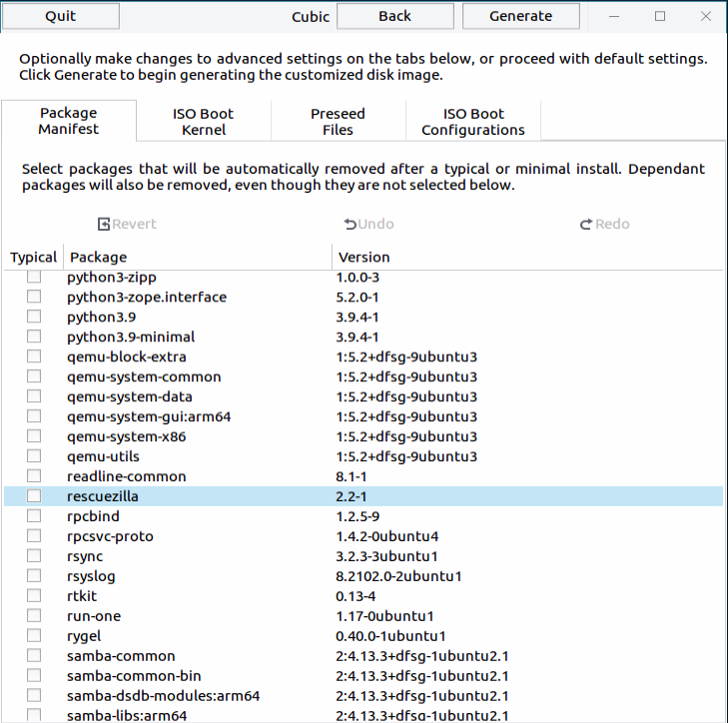Open ISO Boot Configurations tab

click(x=473, y=122)
